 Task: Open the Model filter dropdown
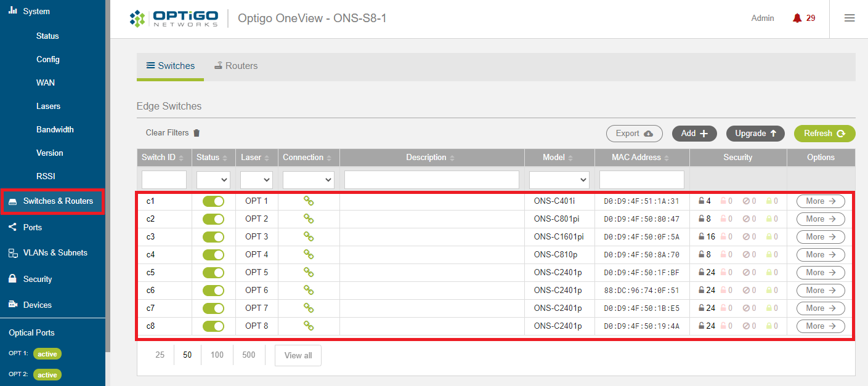pyautogui.click(x=558, y=179)
